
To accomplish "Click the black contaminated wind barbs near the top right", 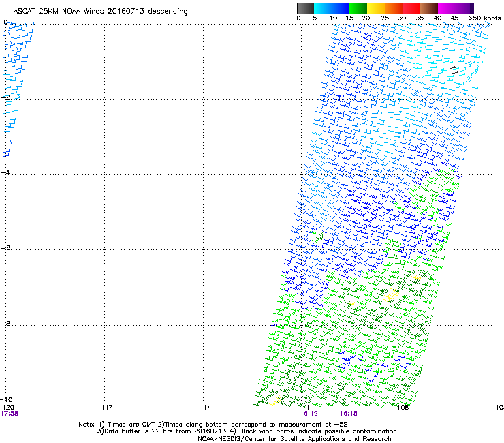I will tap(454, 70).
